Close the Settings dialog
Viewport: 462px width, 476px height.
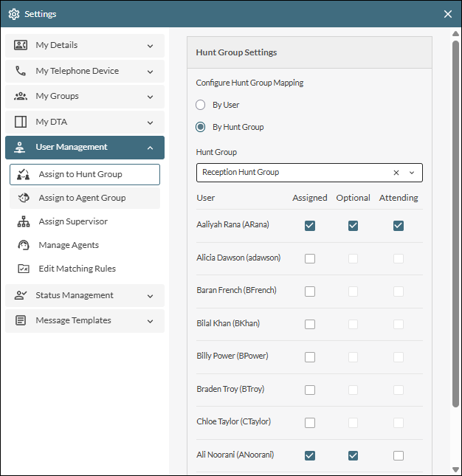(448, 14)
